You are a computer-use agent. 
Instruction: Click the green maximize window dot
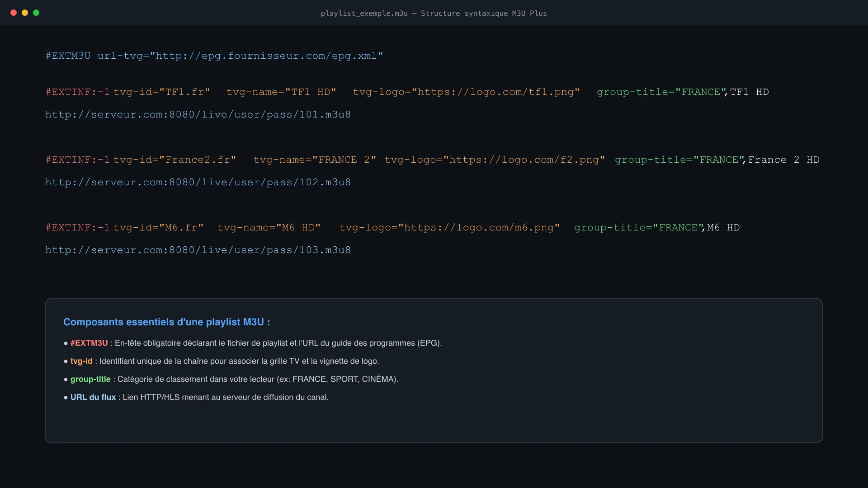36,13
